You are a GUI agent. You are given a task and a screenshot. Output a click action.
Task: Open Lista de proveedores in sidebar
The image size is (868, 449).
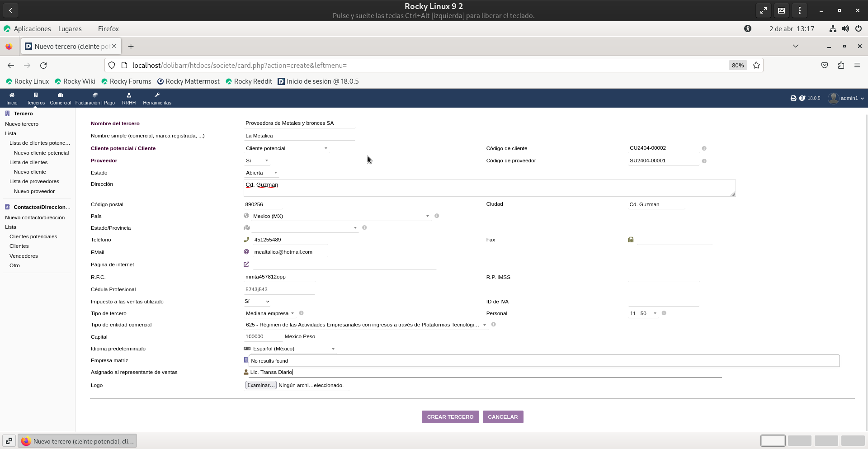point(34,181)
